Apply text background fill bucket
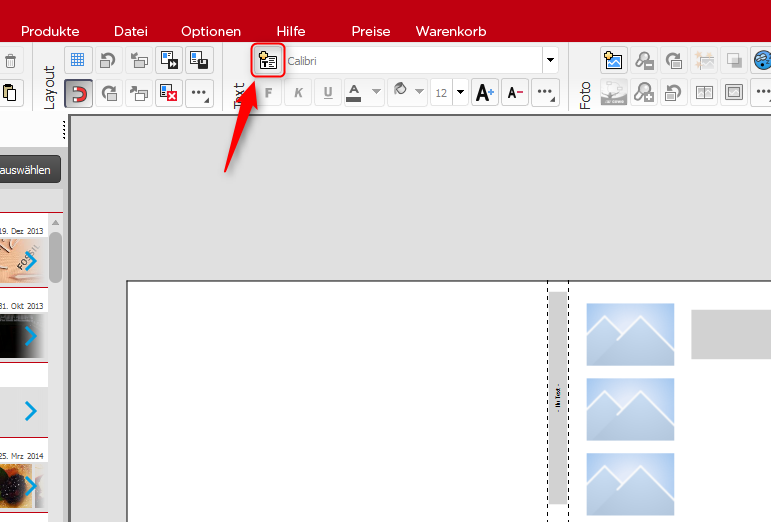This screenshot has width=771, height=522. [400, 92]
